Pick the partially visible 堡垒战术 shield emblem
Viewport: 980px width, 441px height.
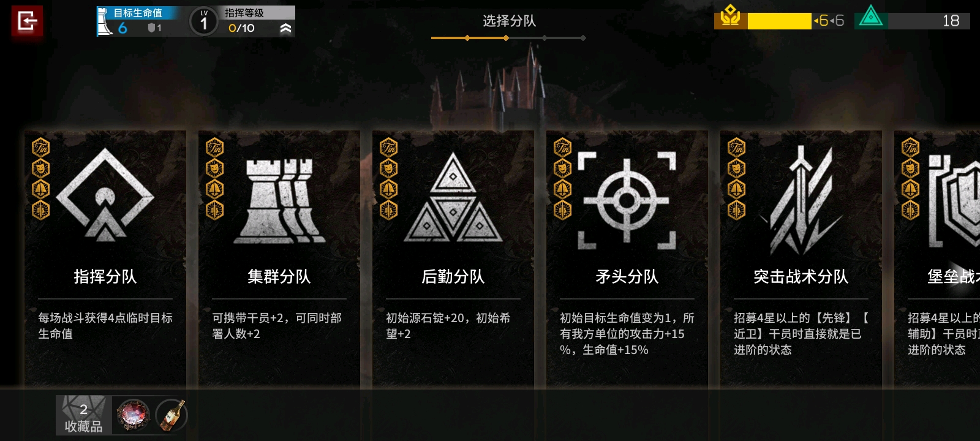tap(954, 200)
